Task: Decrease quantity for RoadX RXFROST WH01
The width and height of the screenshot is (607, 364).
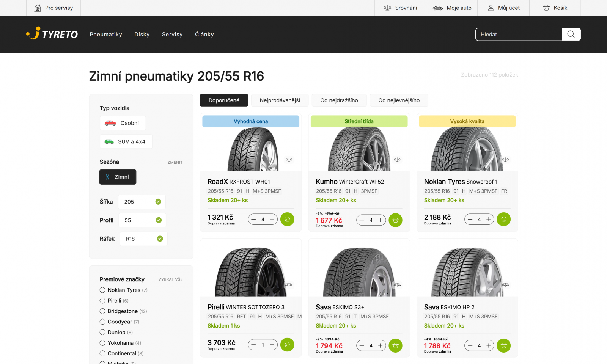Action: click(253, 219)
